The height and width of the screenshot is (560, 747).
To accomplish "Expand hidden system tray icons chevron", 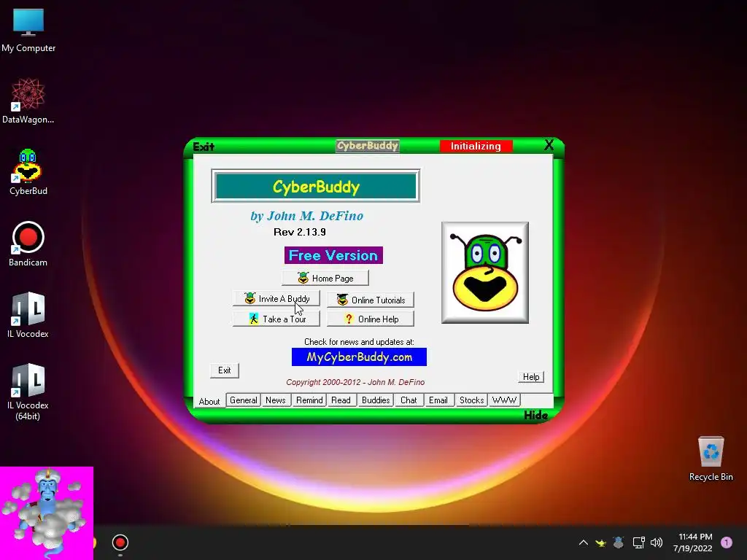I will [x=583, y=542].
